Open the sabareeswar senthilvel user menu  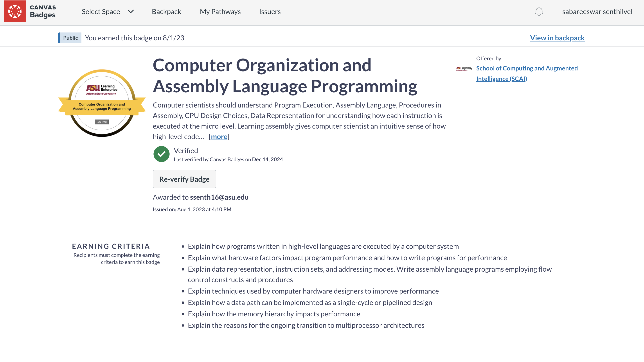597,11
